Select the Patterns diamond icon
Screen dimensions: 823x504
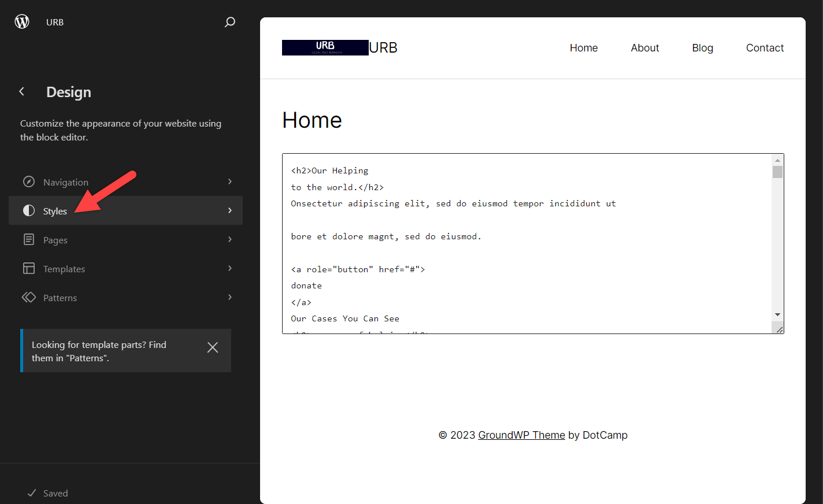pos(28,297)
